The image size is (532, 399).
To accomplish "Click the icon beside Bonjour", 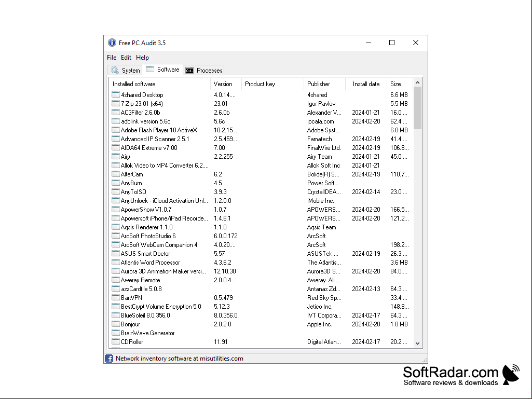I will 116,324.
